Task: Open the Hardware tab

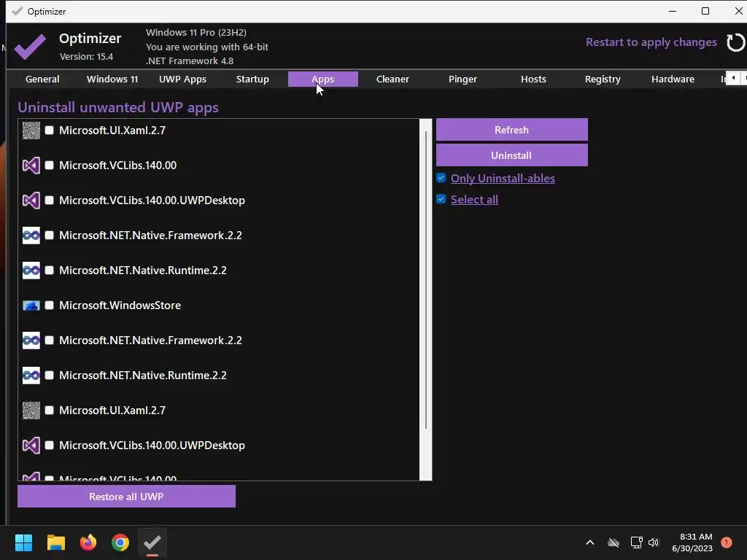Action: coord(673,79)
